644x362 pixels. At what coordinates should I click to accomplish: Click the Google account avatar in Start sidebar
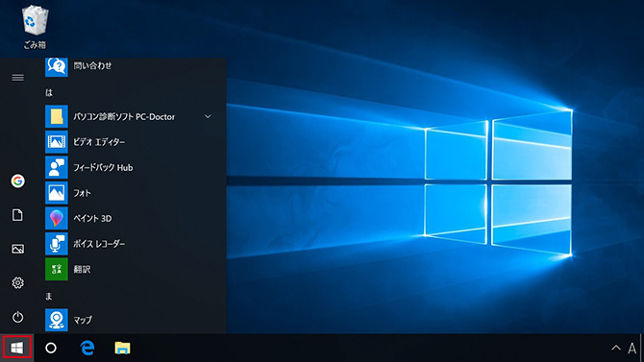click(17, 181)
